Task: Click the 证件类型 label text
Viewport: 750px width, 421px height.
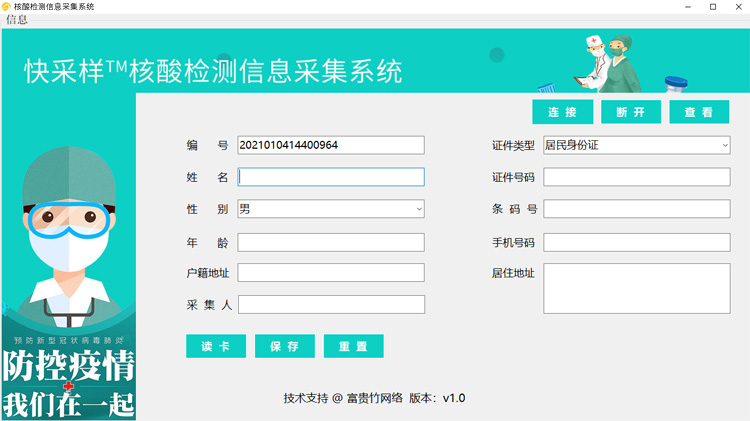Action: [x=513, y=145]
